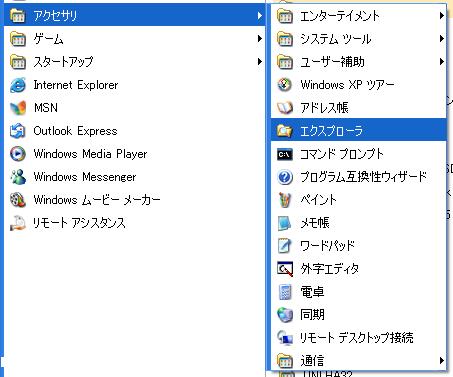
Task: Click the 外字エディタ icon
Action: pos(285,269)
